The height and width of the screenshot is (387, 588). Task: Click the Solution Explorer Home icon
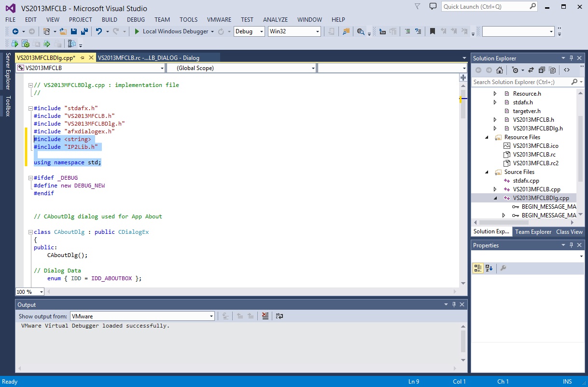coord(500,70)
